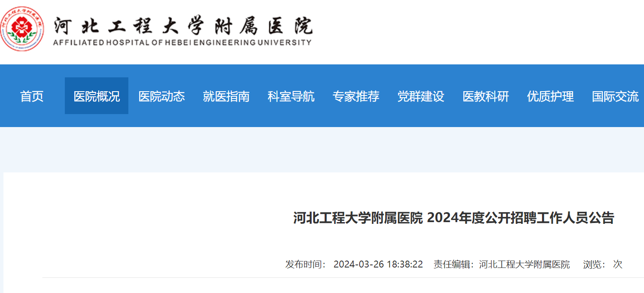Image resolution: width=644 pixels, height=293 pixels.
Task: Select the 专家推荐 menu item
Action: click(356, 96)
